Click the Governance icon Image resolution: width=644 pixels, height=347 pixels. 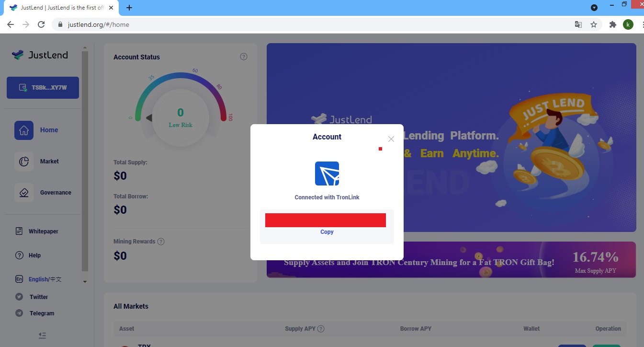tap(24, 193)
